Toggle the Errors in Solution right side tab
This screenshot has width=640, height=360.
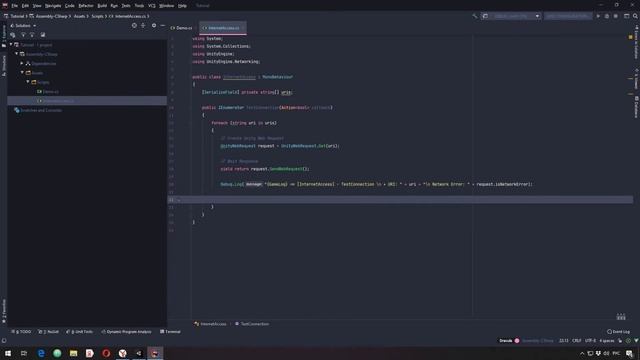636,42
